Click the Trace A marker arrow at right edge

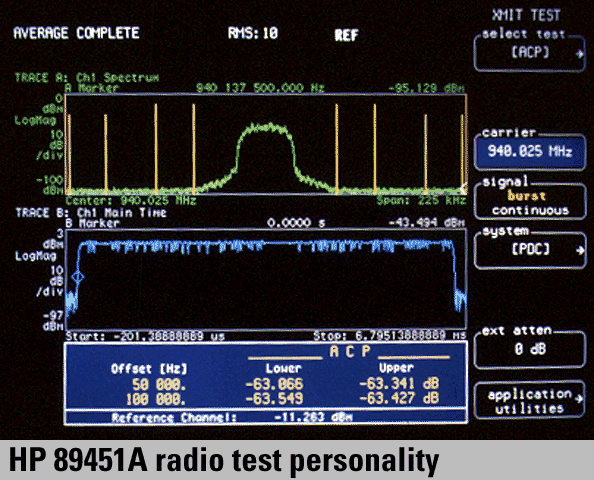(463, 188)
